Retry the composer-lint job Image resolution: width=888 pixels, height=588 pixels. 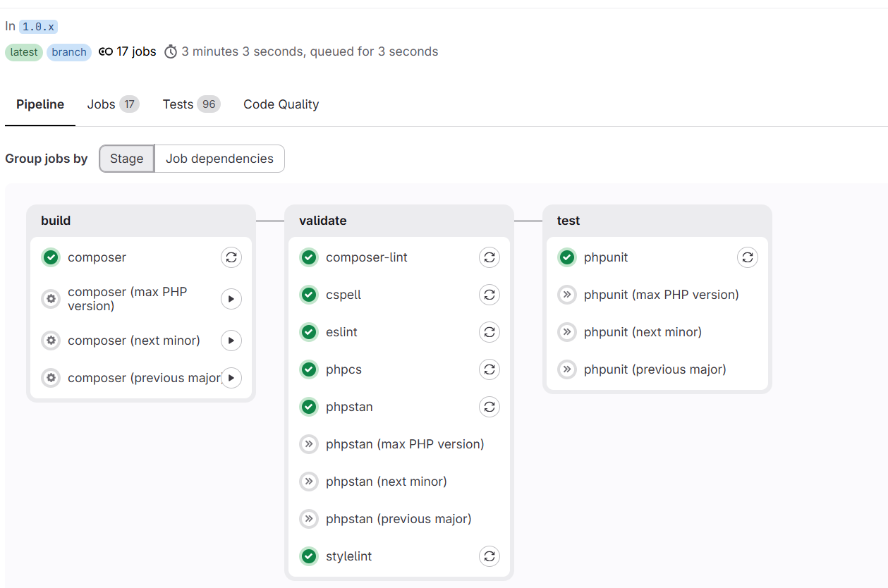489,257
